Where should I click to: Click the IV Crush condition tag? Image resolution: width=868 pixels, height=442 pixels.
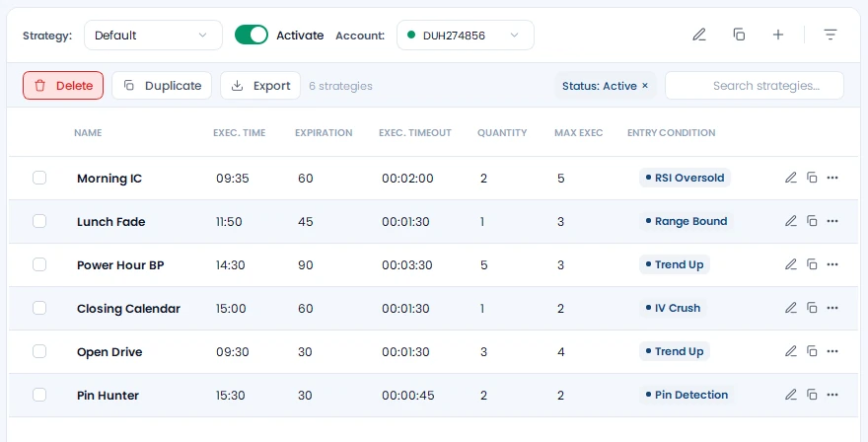point(673,308)
